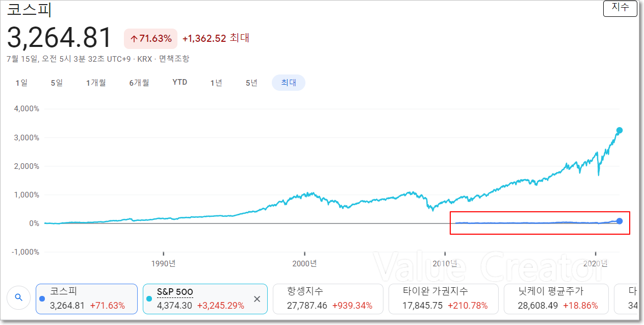Click the 27,787.46 항셍지수 value
Image resolution: width=644 pixels, height=325 pixels.
click(307, 306)
